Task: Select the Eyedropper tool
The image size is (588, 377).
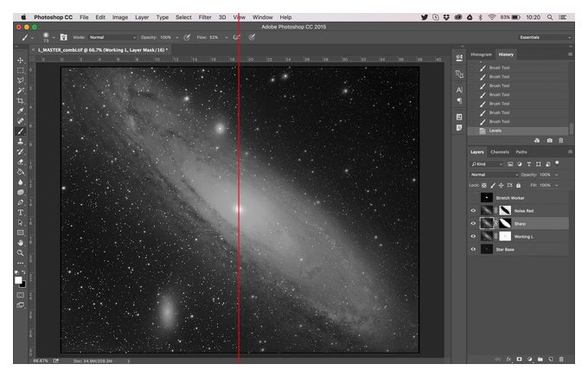Action: (x=20, y=111)
